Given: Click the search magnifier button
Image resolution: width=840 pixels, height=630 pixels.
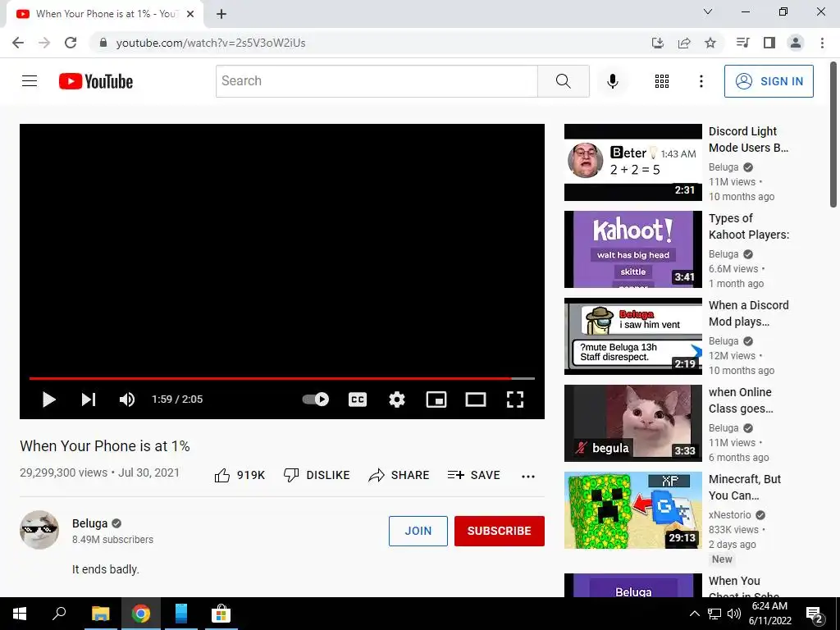Looking at the screenshot, I should [x=563, y=81].
